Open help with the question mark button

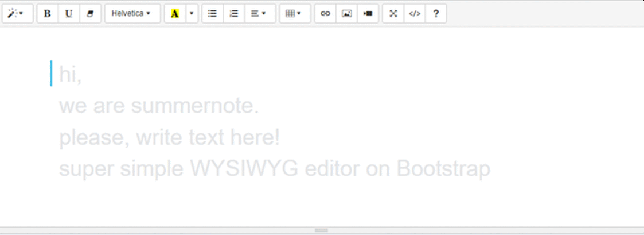[x=436, y=14]
